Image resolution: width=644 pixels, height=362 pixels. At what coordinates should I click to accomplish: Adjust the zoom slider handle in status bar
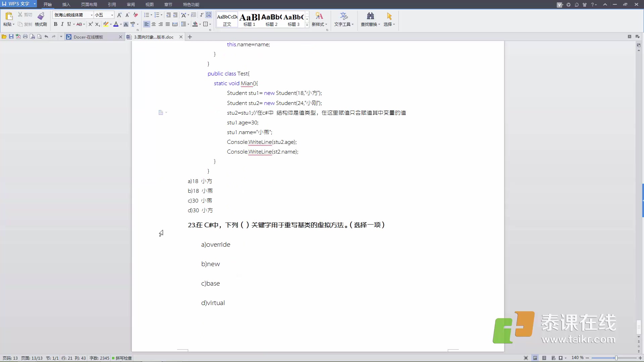616,358
